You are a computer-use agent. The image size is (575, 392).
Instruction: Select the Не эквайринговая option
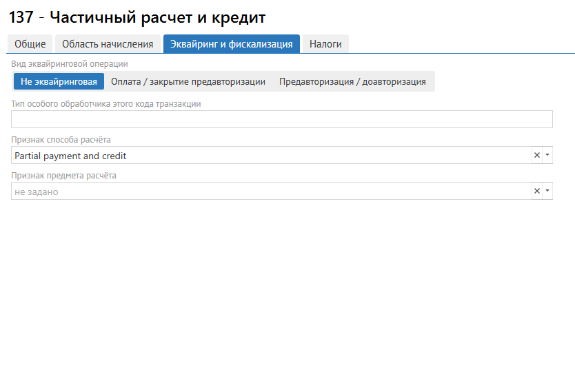pos(59,81)
